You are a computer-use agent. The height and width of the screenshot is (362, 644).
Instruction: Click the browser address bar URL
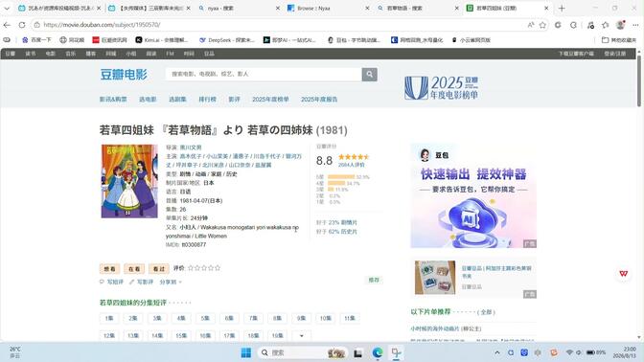click(x=102, y=25)
